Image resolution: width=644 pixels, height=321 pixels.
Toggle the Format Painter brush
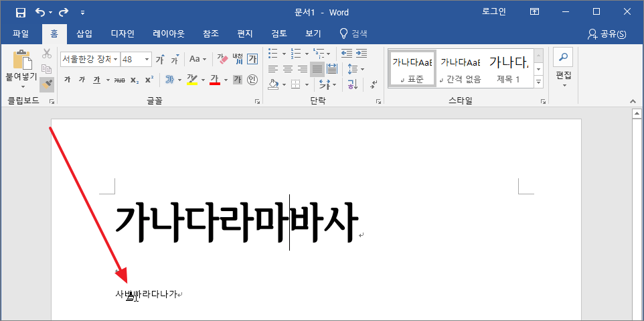[x=47, y=84]
